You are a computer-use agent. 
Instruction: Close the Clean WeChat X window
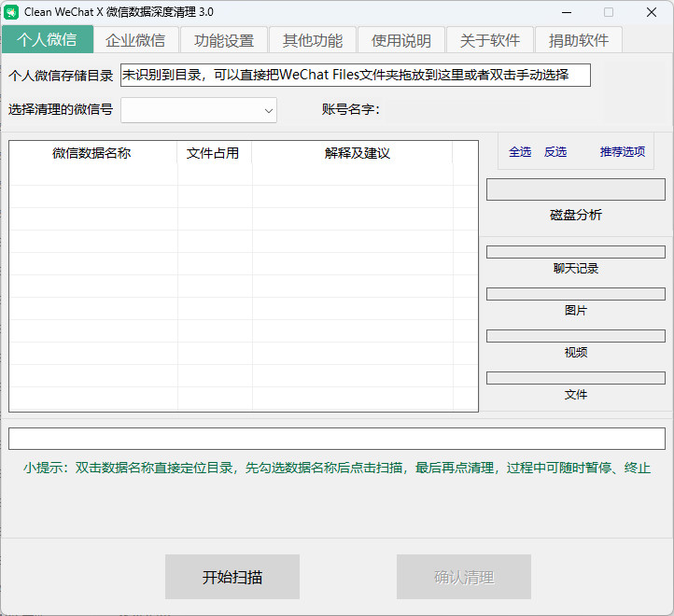[x=652, y=12]
